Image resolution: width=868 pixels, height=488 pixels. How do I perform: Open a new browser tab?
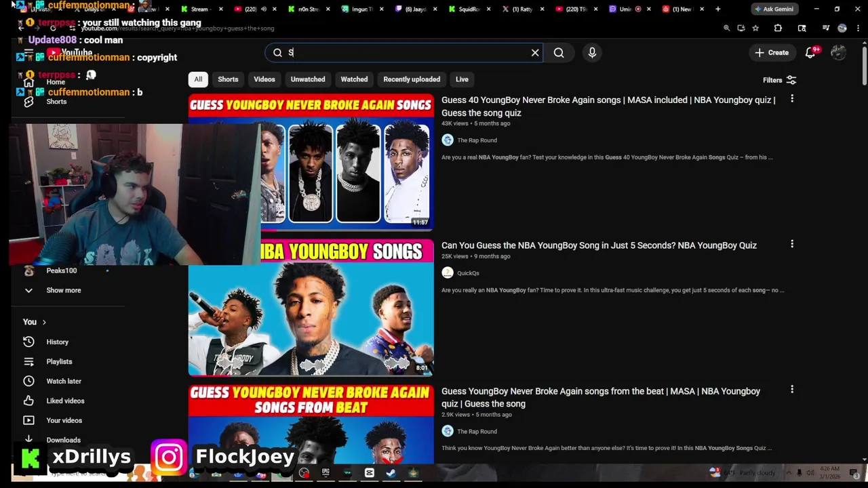pyautogui.click(x=718, y=9)
